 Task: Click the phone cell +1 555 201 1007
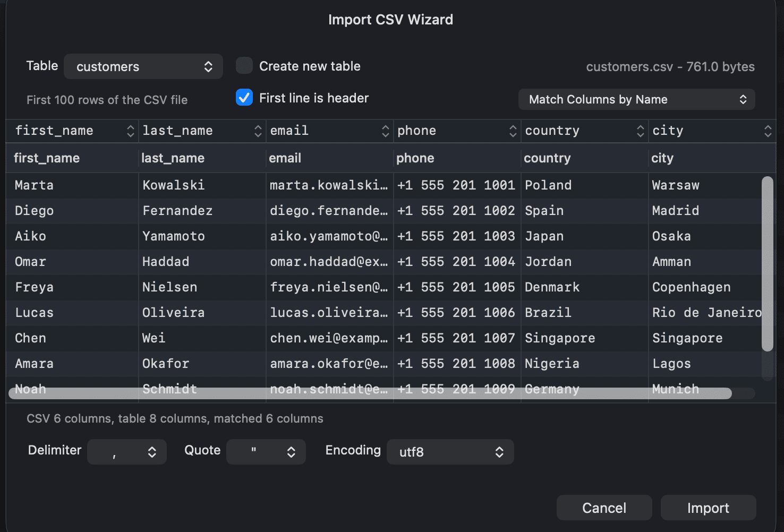click(x=456, y=338)
